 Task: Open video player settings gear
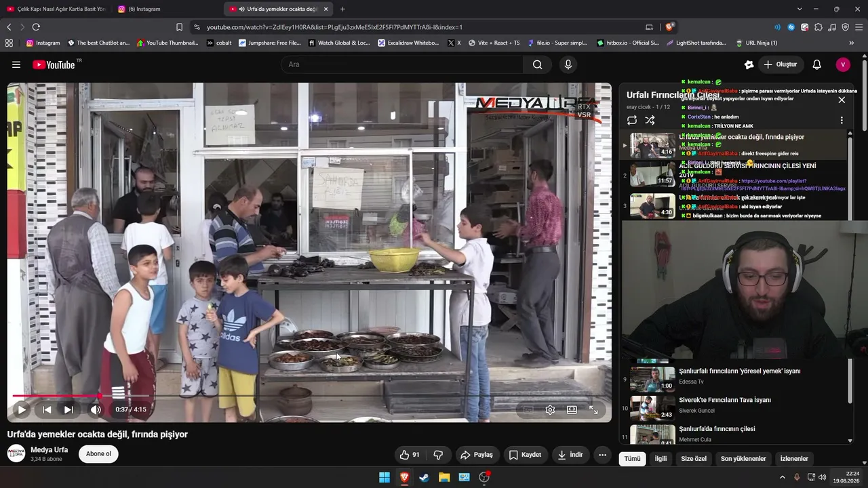tap(550, 409)
